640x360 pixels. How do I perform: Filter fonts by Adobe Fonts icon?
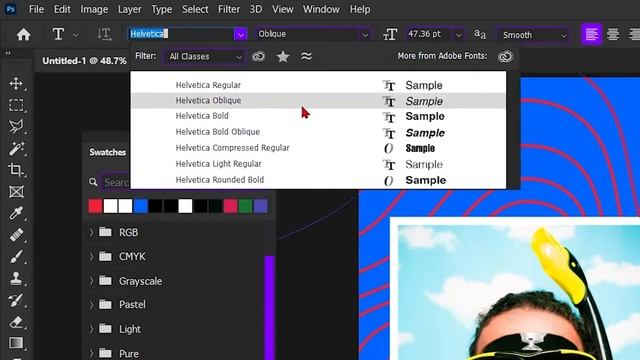[258, 56]
